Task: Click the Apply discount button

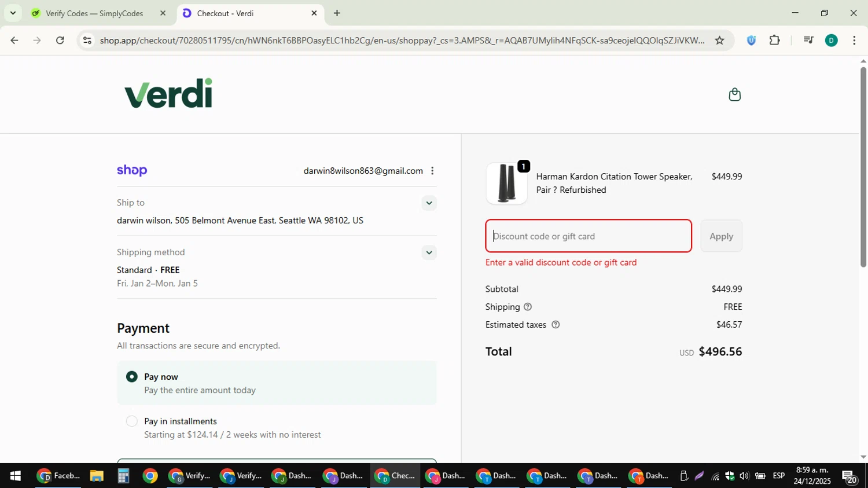Action: click(x=721, y=236)
